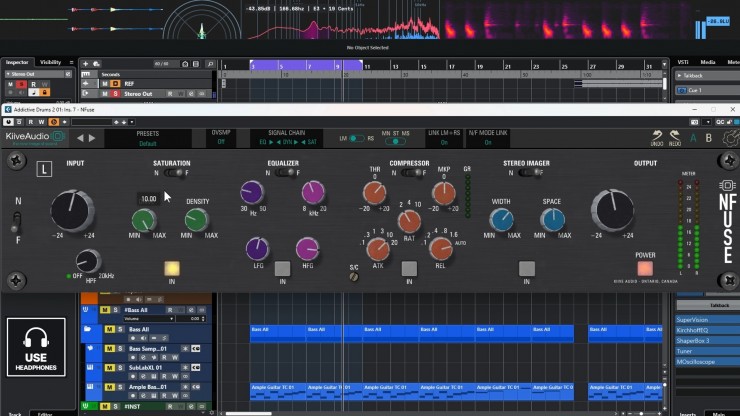Screen dimensions: 740x416
Task: Click the L channel indicator box
Action: (x=44, y=169)
